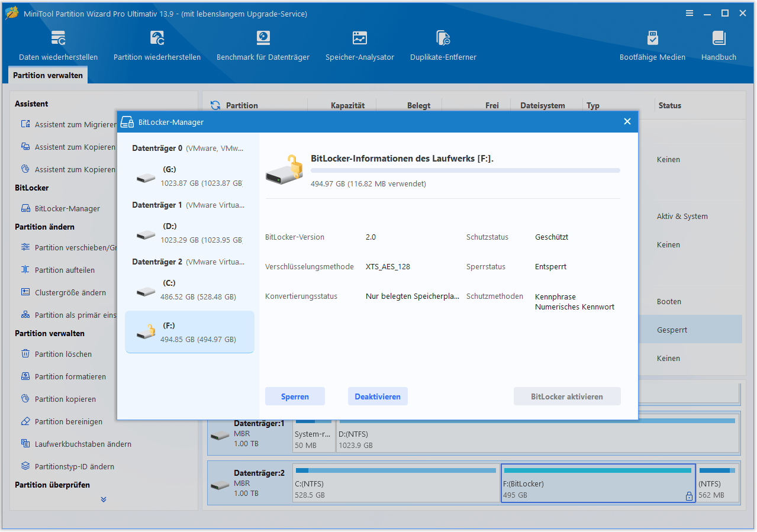Viewport: 757px width, 532px height.
Task: Select drive F: in BitLocker-Manager list
Action: tap(189, 332)
